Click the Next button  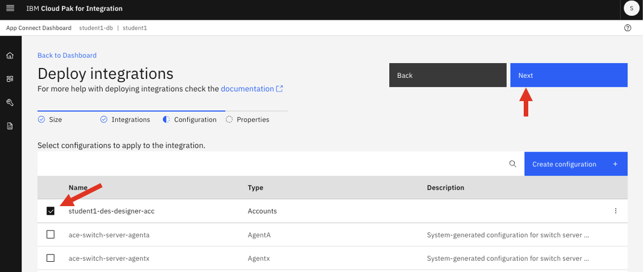tap(569, 76)
